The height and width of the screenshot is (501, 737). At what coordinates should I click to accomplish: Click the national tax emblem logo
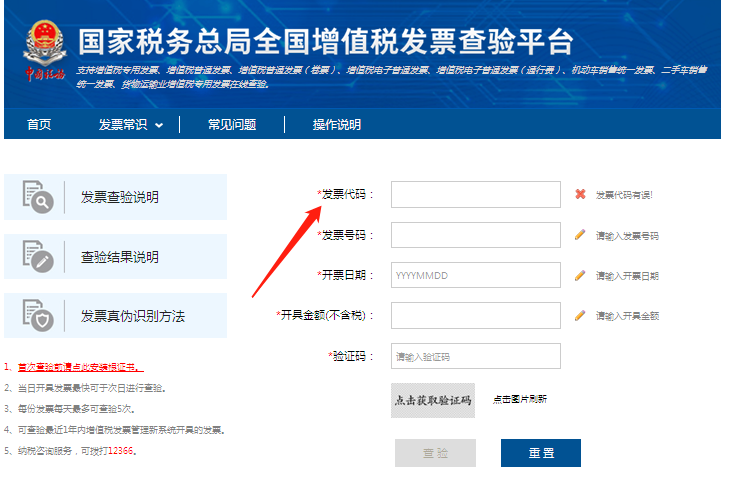(45, 50)
